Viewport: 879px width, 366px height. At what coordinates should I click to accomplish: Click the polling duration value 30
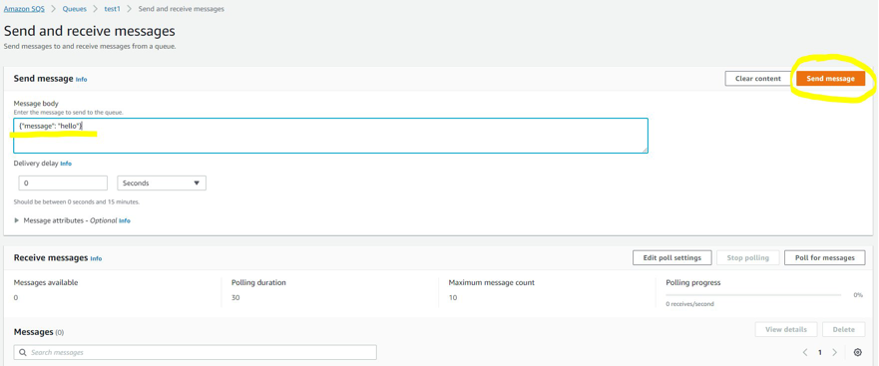(235, 298)
